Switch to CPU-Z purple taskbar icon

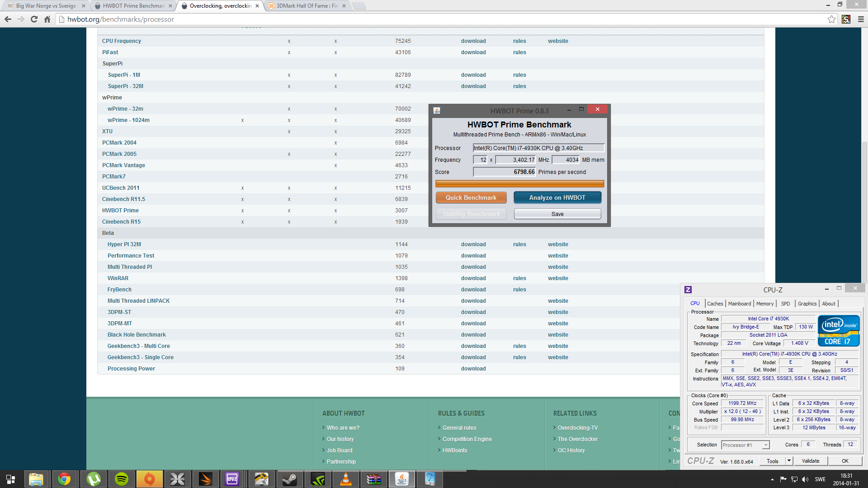point(232,479)
